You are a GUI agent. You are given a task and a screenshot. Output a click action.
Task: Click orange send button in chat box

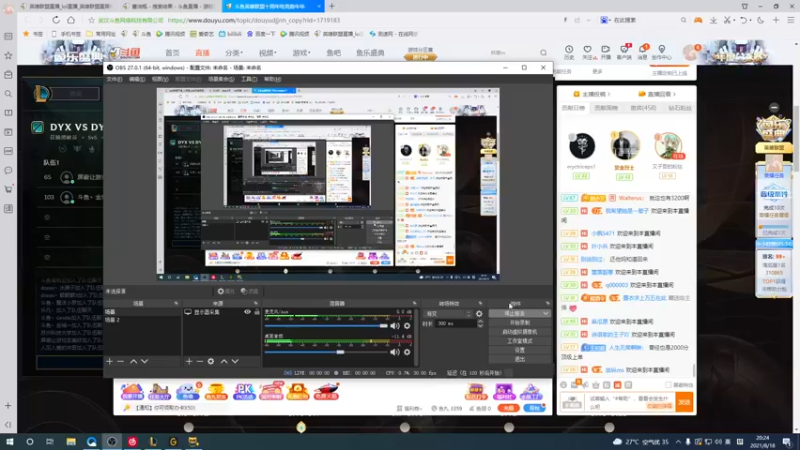pos(684,402)
